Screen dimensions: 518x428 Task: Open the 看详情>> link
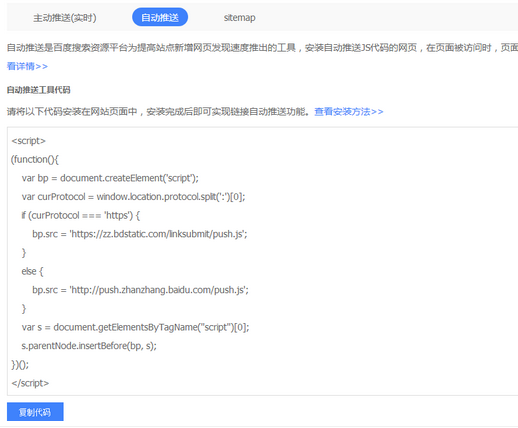coord(27,66)
